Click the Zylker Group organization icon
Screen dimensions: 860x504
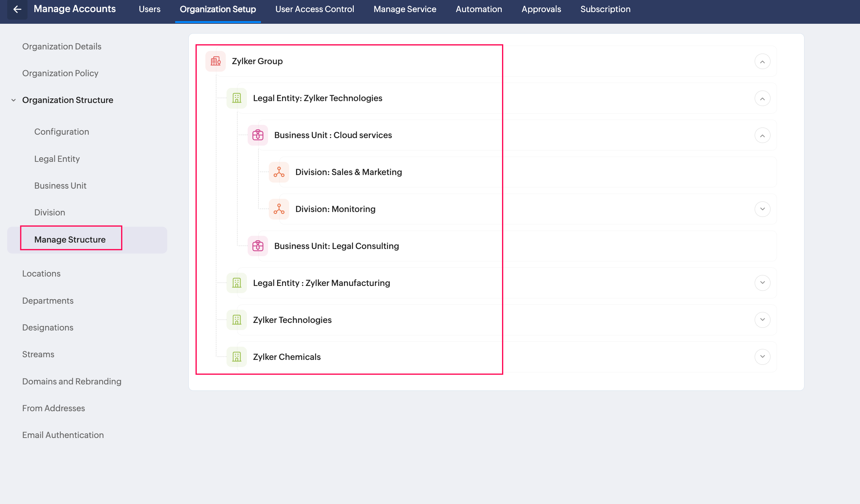(x=216, y=61)
